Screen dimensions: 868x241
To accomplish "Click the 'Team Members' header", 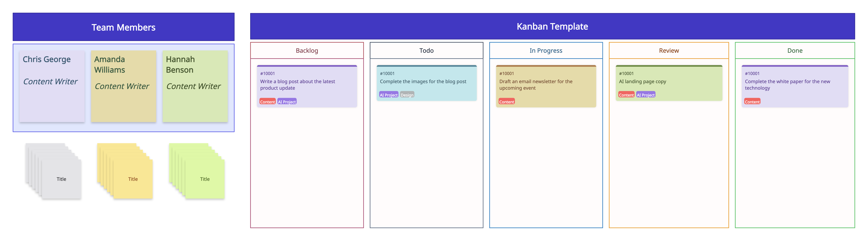I will tap(123, 27).
